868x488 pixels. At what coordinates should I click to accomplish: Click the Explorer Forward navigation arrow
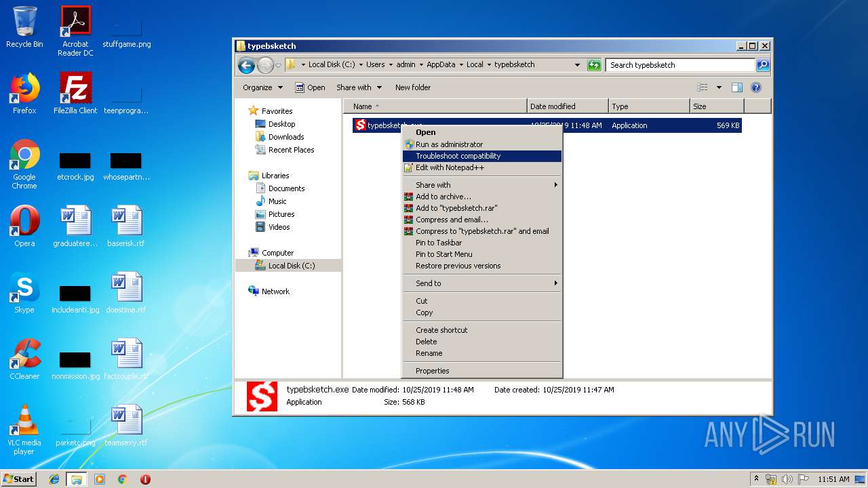point(265,65)
